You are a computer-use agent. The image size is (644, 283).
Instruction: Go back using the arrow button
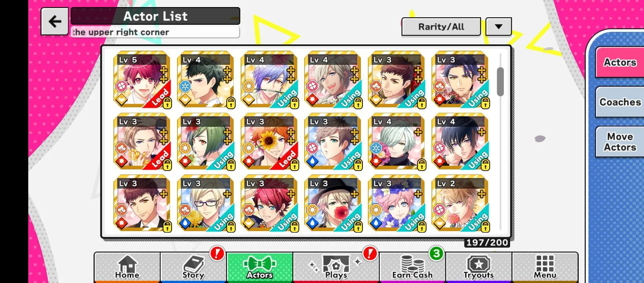55,21
